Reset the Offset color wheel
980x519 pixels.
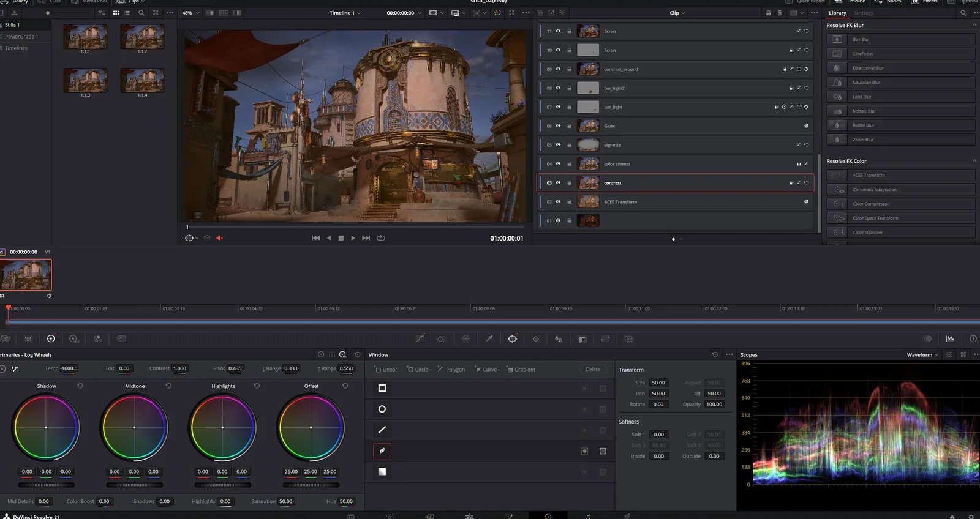point(345,386)
